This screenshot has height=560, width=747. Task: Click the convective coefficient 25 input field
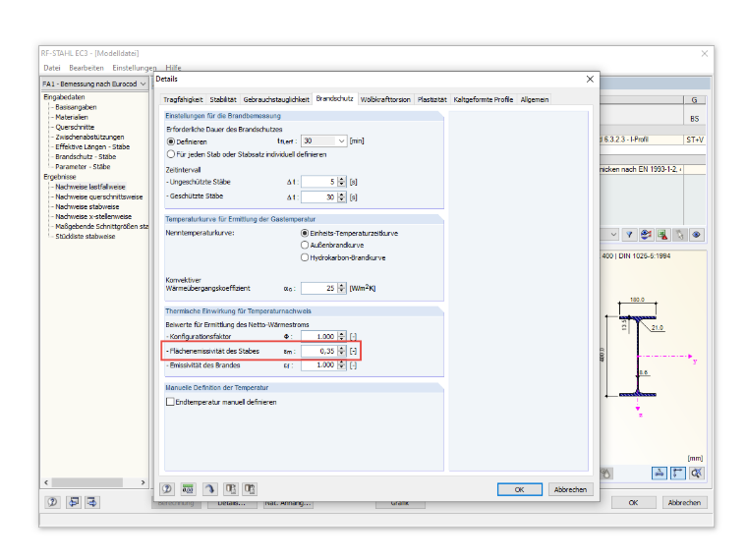(318, 288)
